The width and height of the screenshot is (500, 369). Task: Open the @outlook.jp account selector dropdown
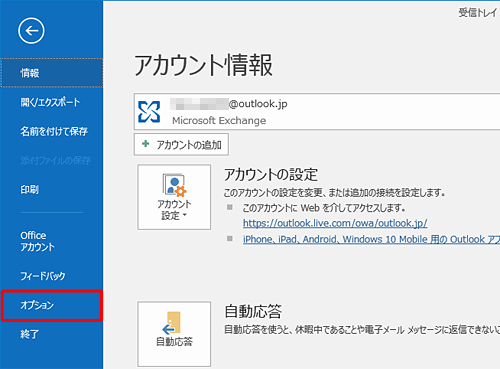tap(317, 112)
